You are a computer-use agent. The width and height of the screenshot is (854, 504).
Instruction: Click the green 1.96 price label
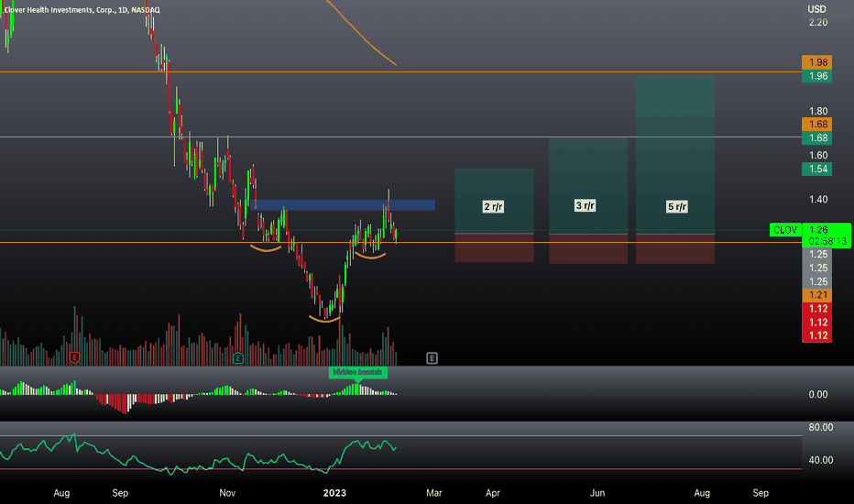(817, 76)
